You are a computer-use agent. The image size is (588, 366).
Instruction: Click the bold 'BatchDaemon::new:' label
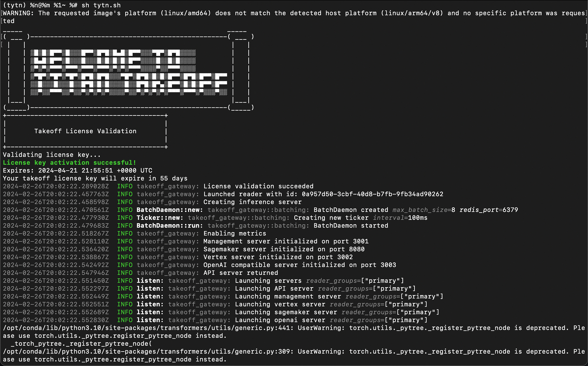point(170,210)
